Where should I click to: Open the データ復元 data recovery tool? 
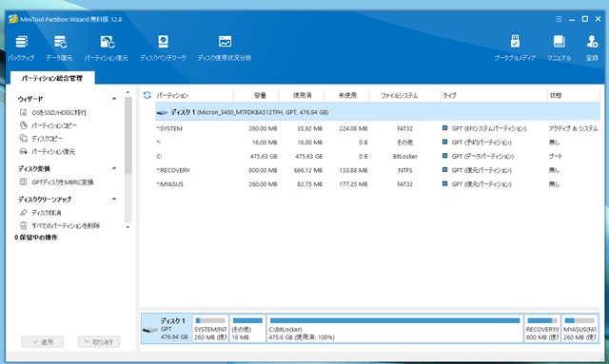[x=59, y=48]
